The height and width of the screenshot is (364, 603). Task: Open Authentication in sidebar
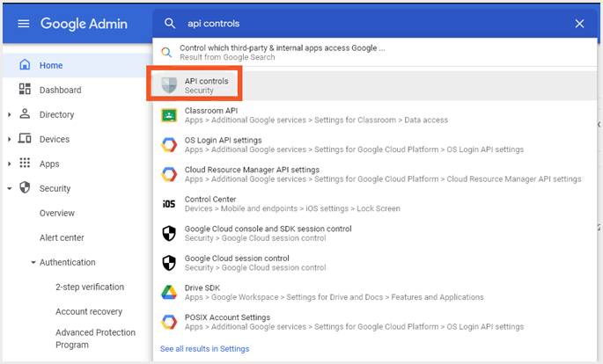[x=67, y=262]
